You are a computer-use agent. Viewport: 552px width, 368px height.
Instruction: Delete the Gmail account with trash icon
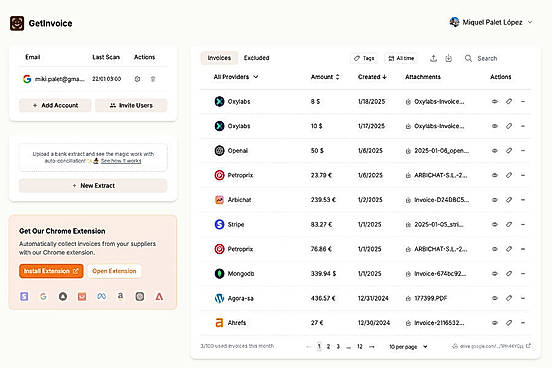coord(153,79)
